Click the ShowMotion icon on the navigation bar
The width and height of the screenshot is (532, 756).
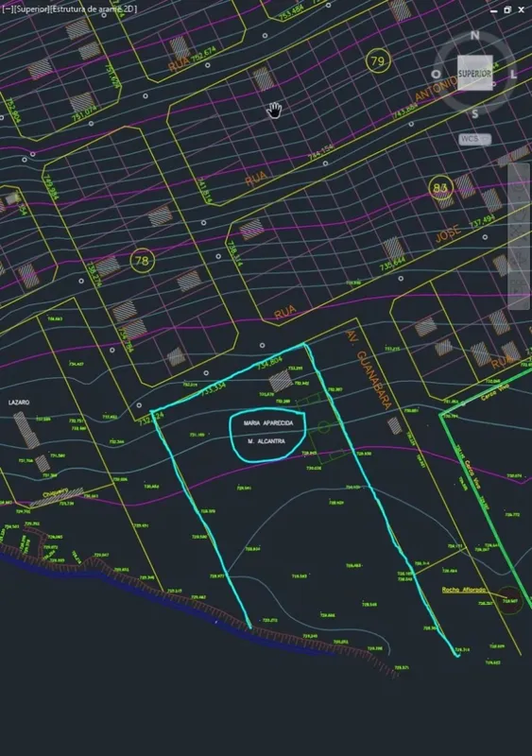point(519,287)
